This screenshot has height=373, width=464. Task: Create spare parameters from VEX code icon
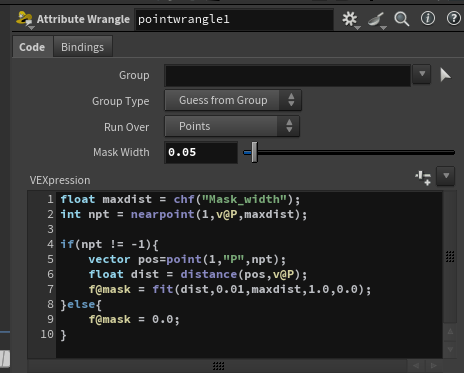coord(423,177)
